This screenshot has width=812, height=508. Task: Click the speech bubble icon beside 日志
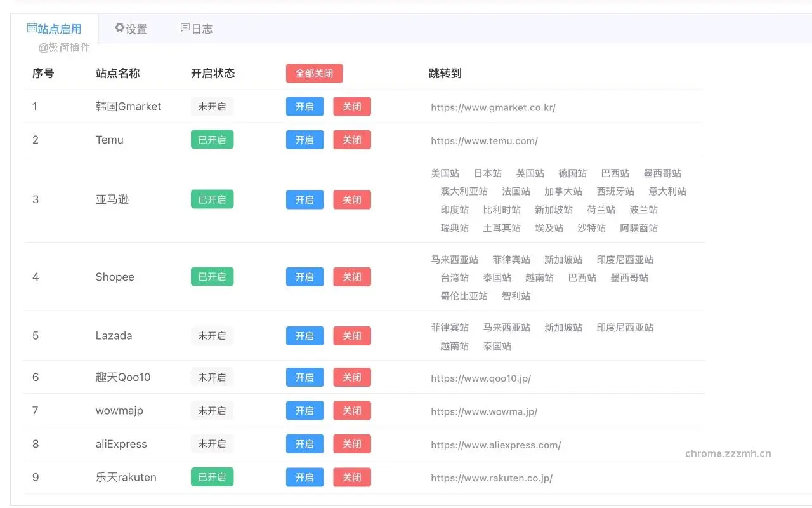coord(185,28)
